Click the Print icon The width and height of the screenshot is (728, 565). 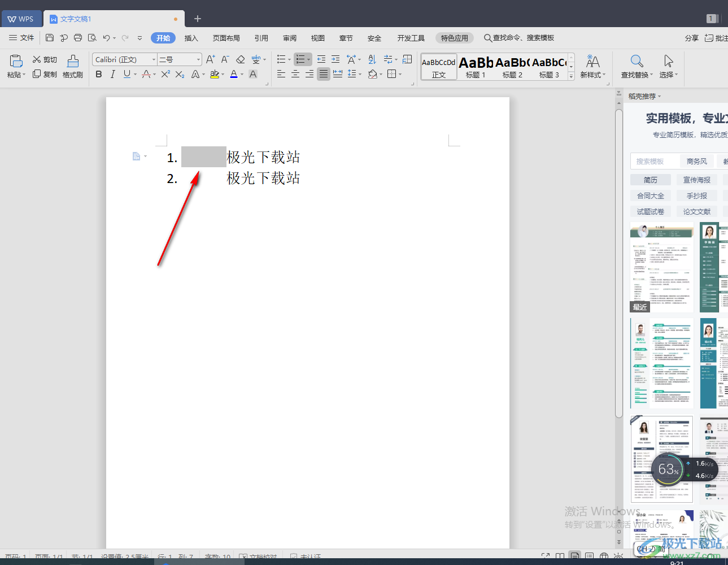(78, 38)
